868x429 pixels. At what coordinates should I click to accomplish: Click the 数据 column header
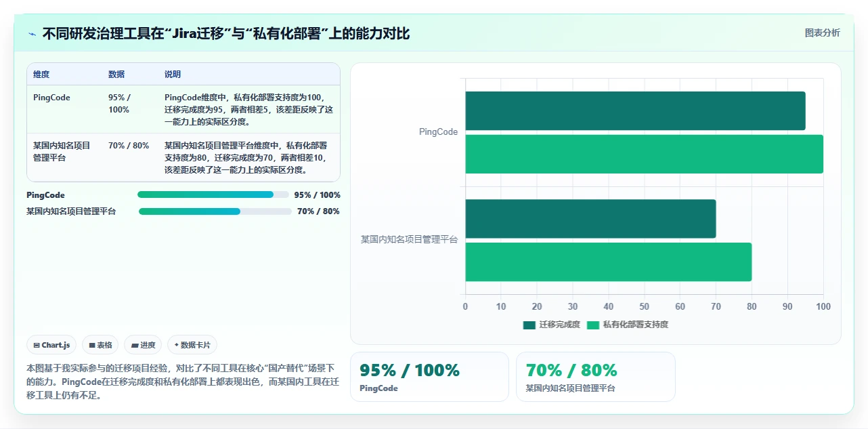click(x=116, y=74)
